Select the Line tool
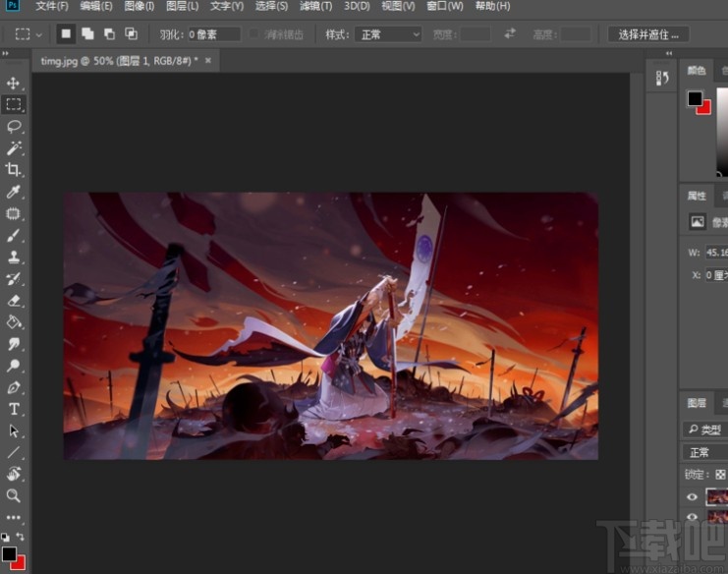This screenshot has height=574, width=728. point(13,452)
